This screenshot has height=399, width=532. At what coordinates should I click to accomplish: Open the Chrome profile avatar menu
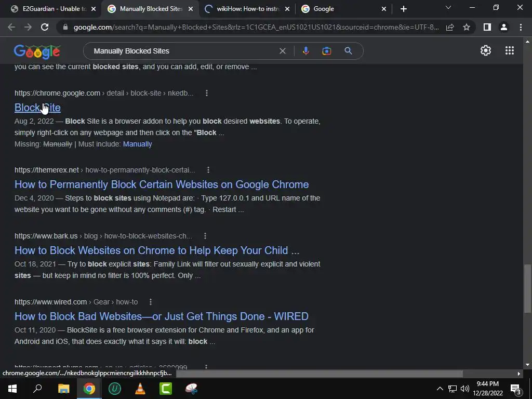[504, 27]
